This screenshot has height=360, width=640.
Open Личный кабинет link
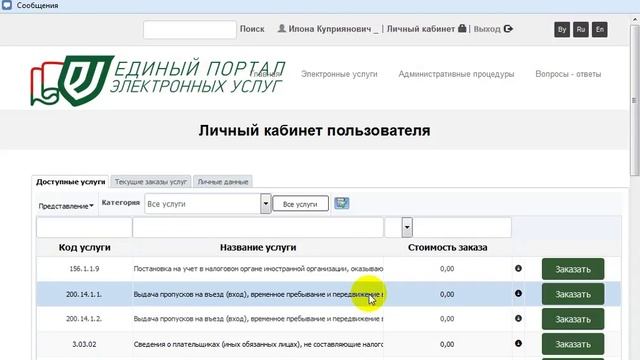click(420, 29)
